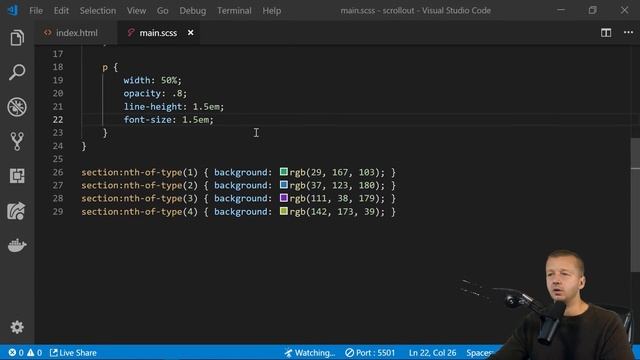Click line number 18
This screenshot has width=640, height=360.
(x=58, y=67)
